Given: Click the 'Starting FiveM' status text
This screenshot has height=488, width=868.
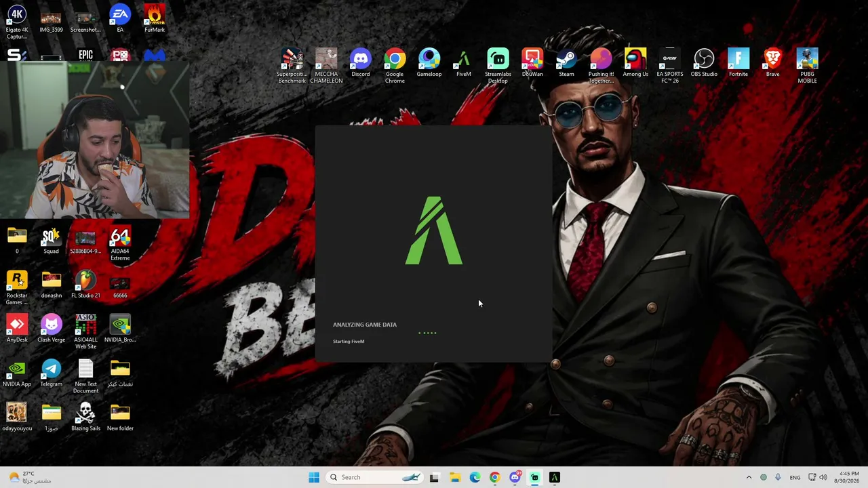Looking at the screenshot, I should pyautogui.click(x=349, y=342).
